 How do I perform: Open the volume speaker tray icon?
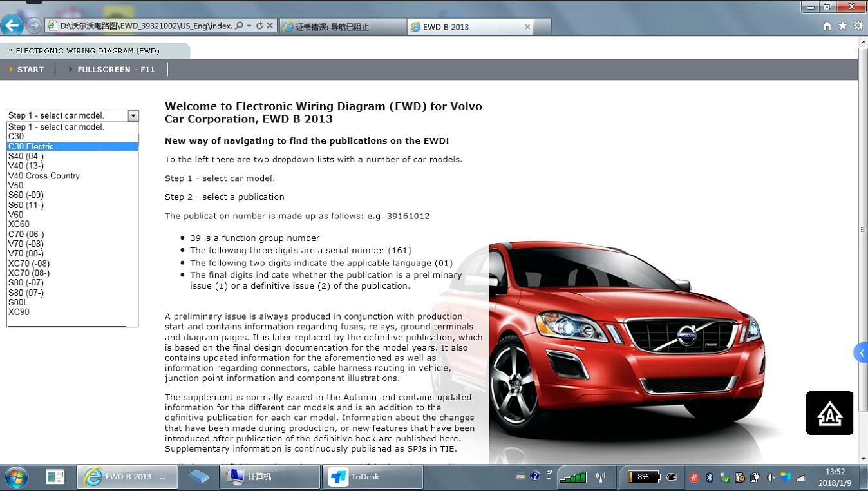[x=771, y=477]
